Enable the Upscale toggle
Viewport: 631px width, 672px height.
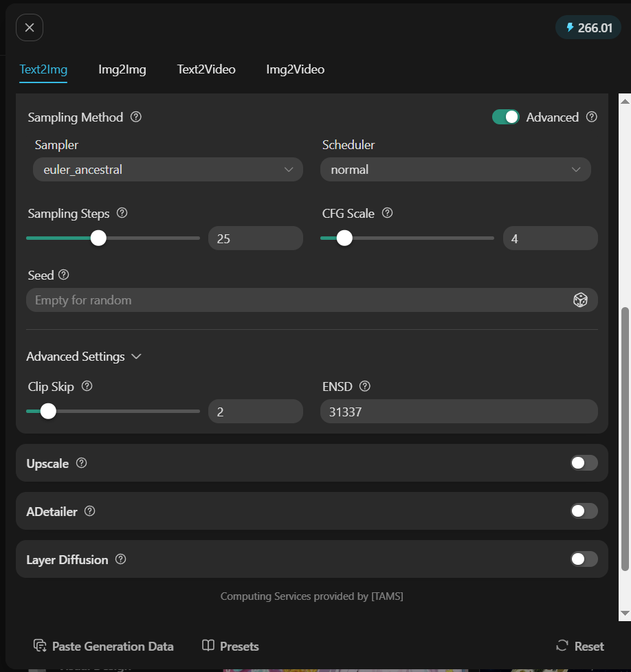tap(584, 463)
